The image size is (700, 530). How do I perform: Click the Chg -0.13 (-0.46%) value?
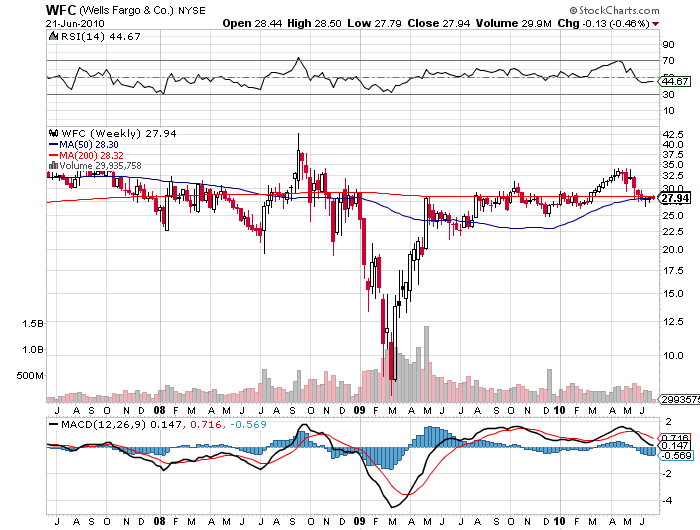point(604,24)
